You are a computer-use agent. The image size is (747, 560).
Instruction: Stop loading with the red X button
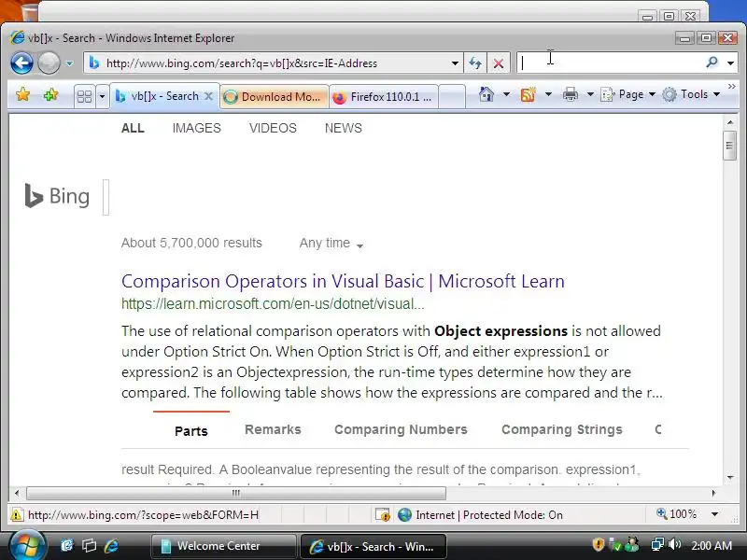tap(499, 63)
